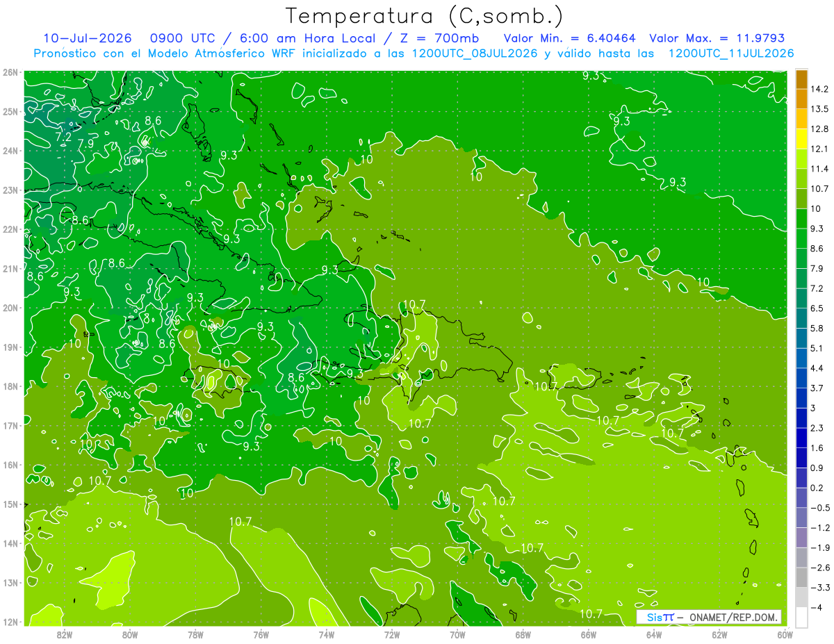Click the '62W' longitude axis label
834x644 pixels.
point(720,634)
